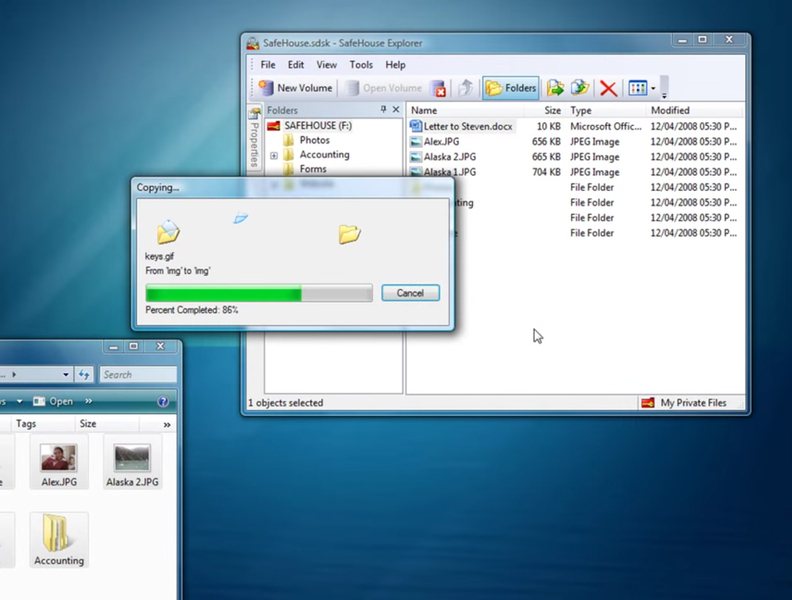Click the close volume icon with red X
Image resolution: width=792 pixels, height=600 pixels.
pos(438,88)
